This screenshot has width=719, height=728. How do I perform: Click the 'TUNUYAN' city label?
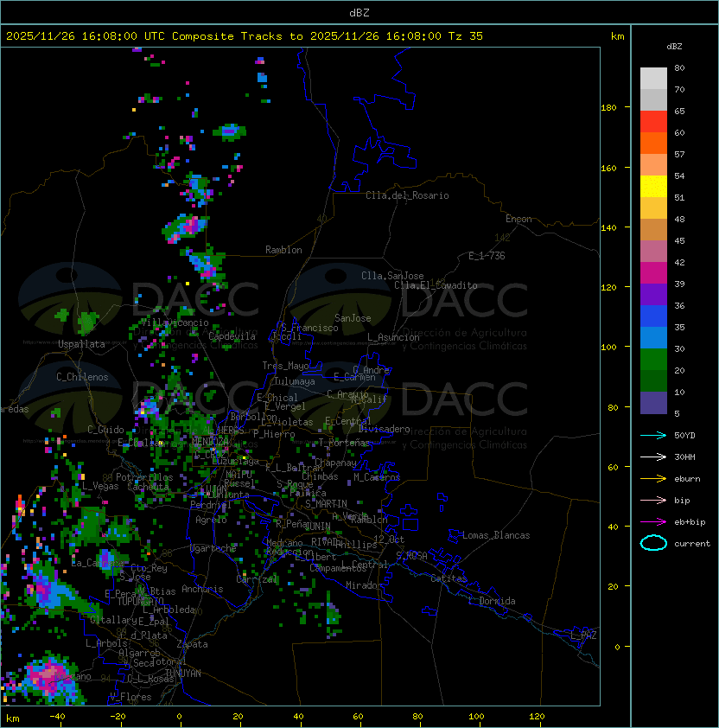[x=182, y=674]
